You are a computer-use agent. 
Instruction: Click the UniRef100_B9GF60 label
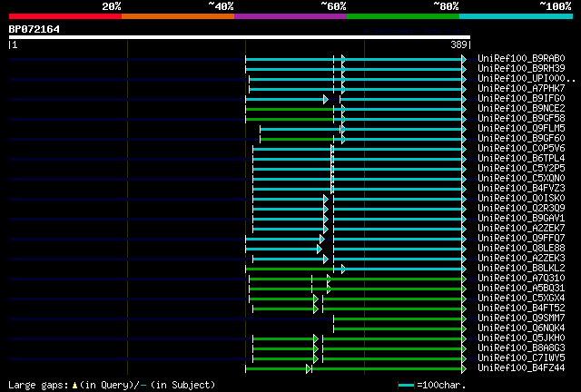click(521, 138)
